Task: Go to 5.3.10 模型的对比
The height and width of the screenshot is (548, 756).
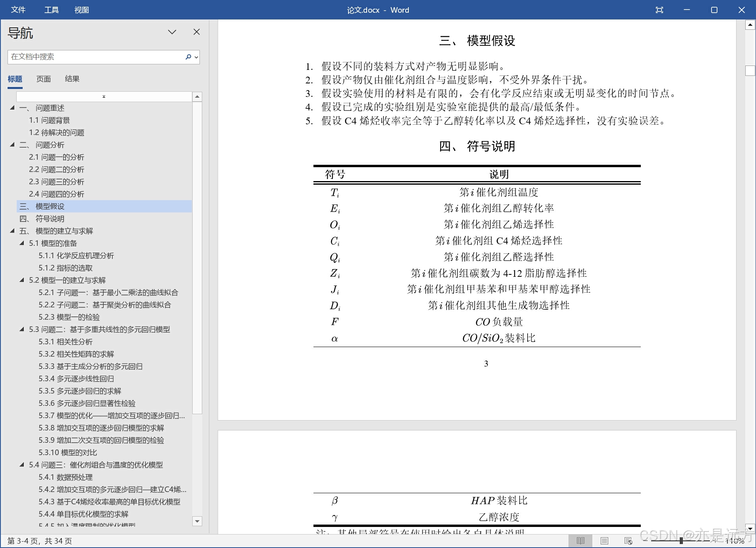Action: coord(68,453)
